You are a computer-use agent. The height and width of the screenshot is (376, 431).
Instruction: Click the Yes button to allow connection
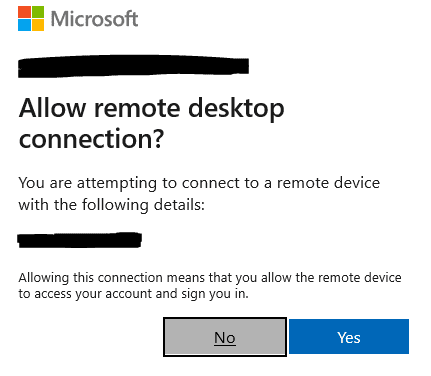(349, 337)
